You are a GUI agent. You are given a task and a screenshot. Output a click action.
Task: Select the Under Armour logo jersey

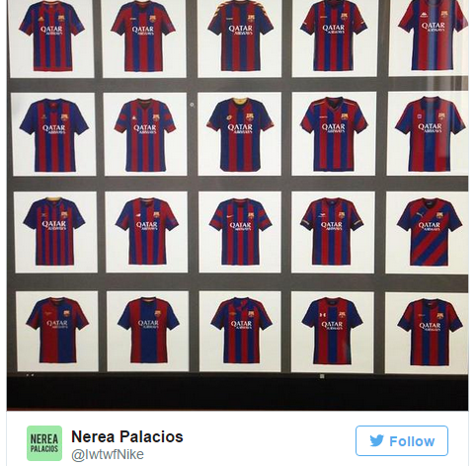tap(332, 331)
